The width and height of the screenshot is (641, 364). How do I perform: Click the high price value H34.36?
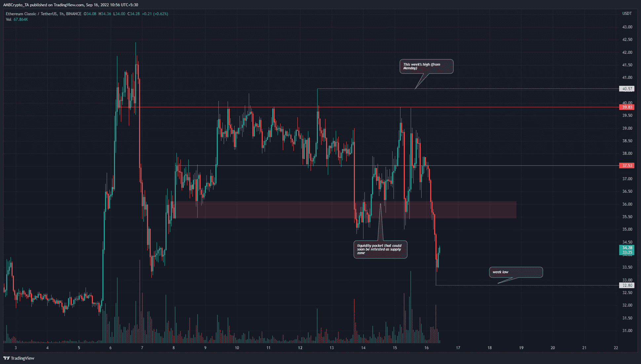click(x=105, y=14)
